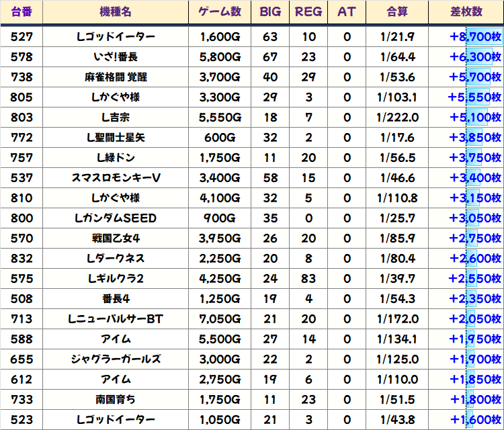Click 番長4 machine name

pyautogui.click(x=116, y=299)
